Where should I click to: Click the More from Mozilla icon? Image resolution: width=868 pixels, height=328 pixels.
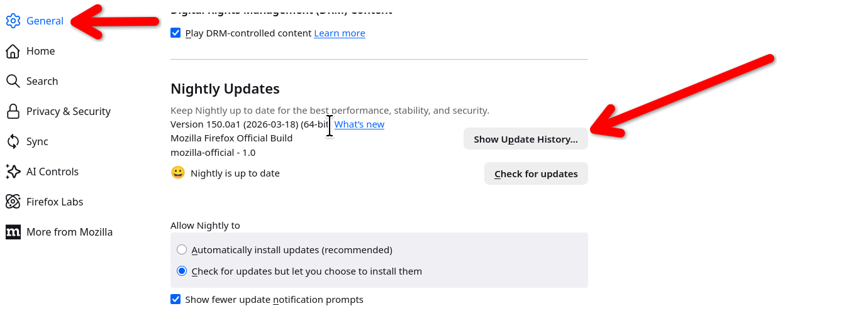coord(13,232)
